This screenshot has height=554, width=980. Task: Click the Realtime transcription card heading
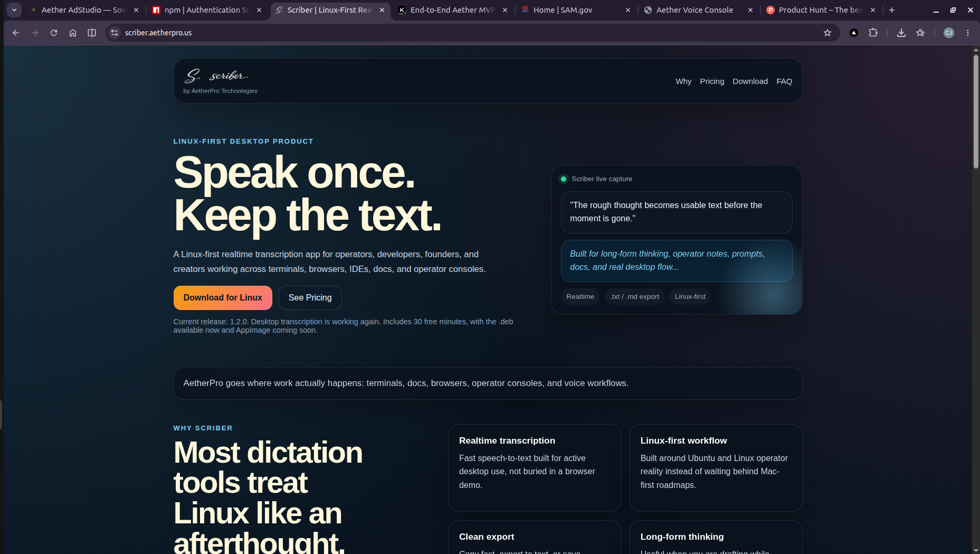[507, 440]
